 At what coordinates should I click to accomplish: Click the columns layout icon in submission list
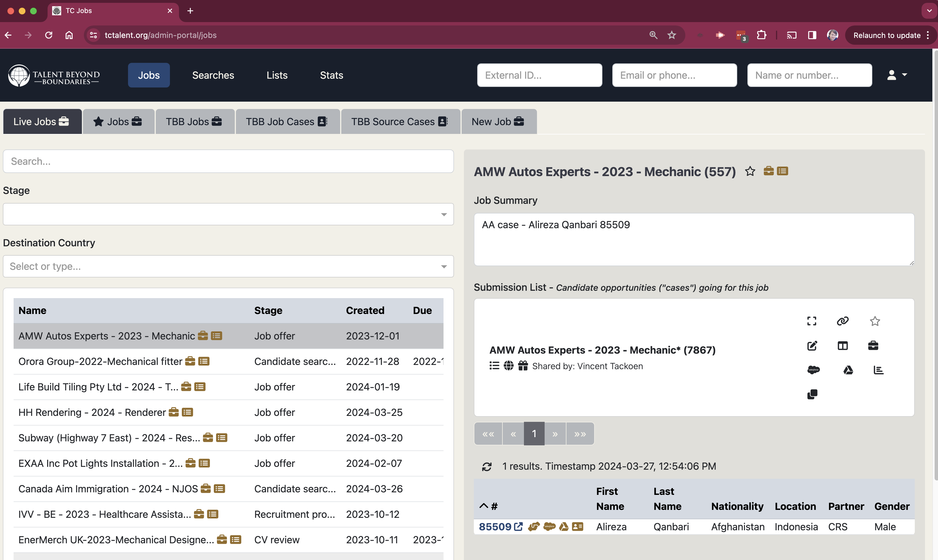coord(843,346)
